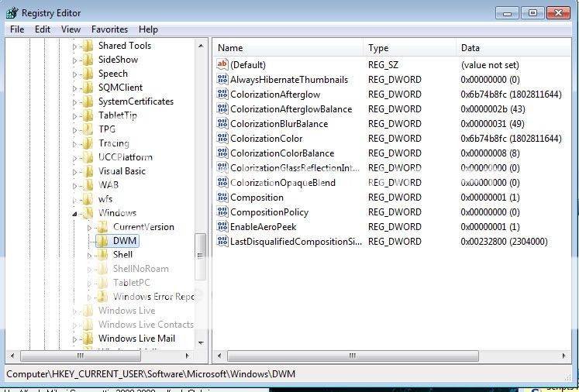This screenshot has width=579, height=392.
Task: Click the ColorizationGlassReflectionInt DWORD icon
Action: coord(222,167)
